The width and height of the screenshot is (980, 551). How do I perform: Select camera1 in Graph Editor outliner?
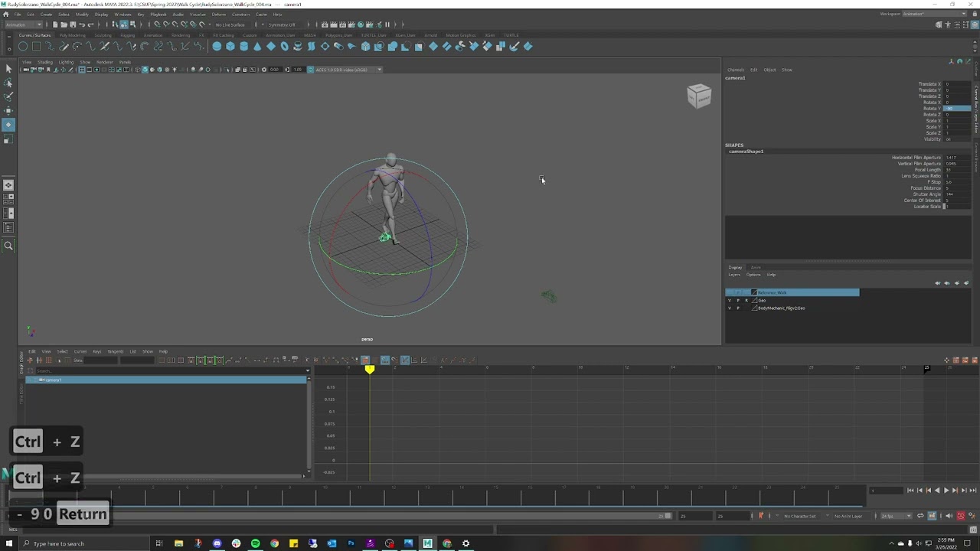click(x=166, y=380)
